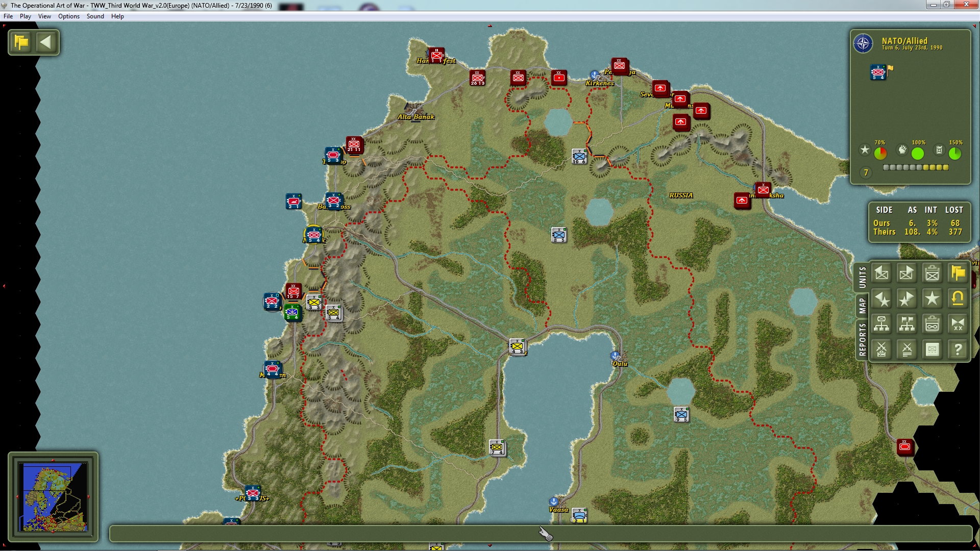Click the next unit button in the Units panel
The width and height of the screenshot is (980, 551).
[x=907, y=273]
